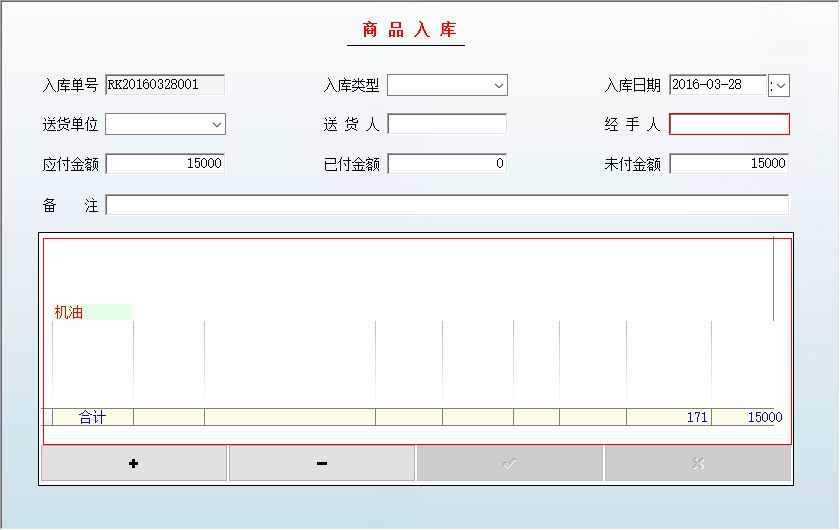
Task: Open the 送货单位 dropdown
Action: pos(216,125)
